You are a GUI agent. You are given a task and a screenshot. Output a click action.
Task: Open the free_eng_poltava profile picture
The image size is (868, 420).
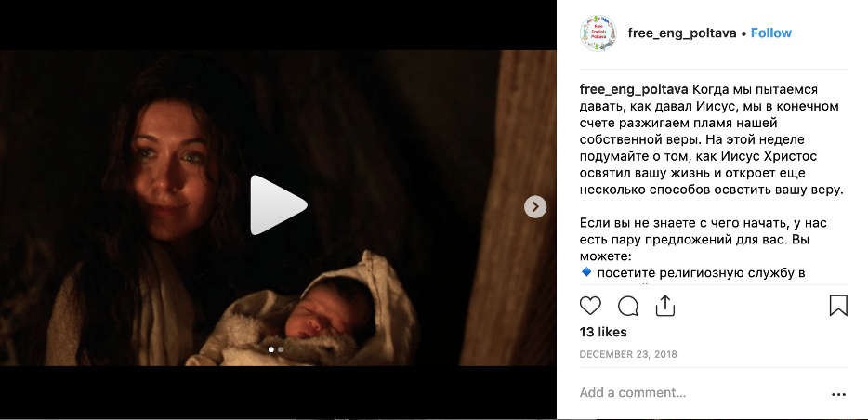click(x=598, y=33)
